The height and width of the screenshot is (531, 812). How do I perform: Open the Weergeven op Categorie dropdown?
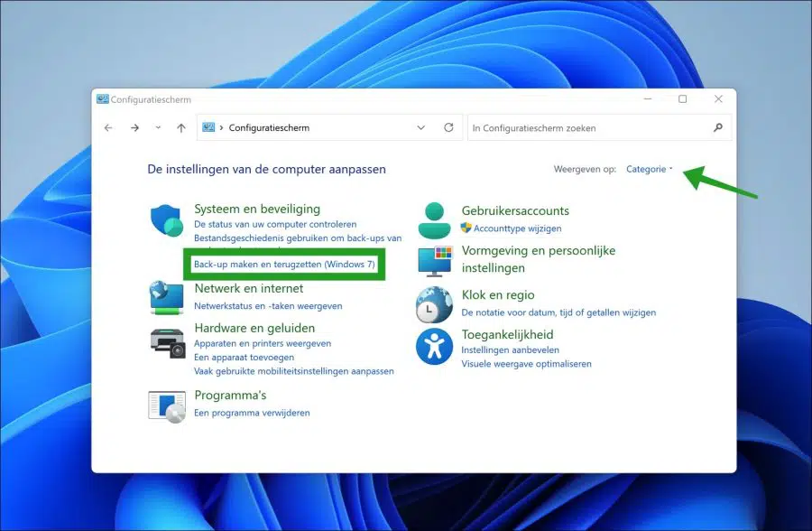(x=650, y=169)
